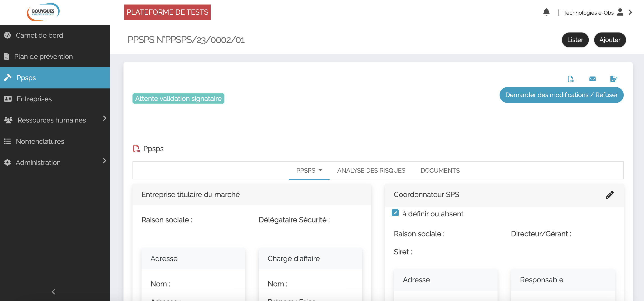Expand the user menu chevron
Image resolution: width=644 pixels, height=301 pixels.
630,12
